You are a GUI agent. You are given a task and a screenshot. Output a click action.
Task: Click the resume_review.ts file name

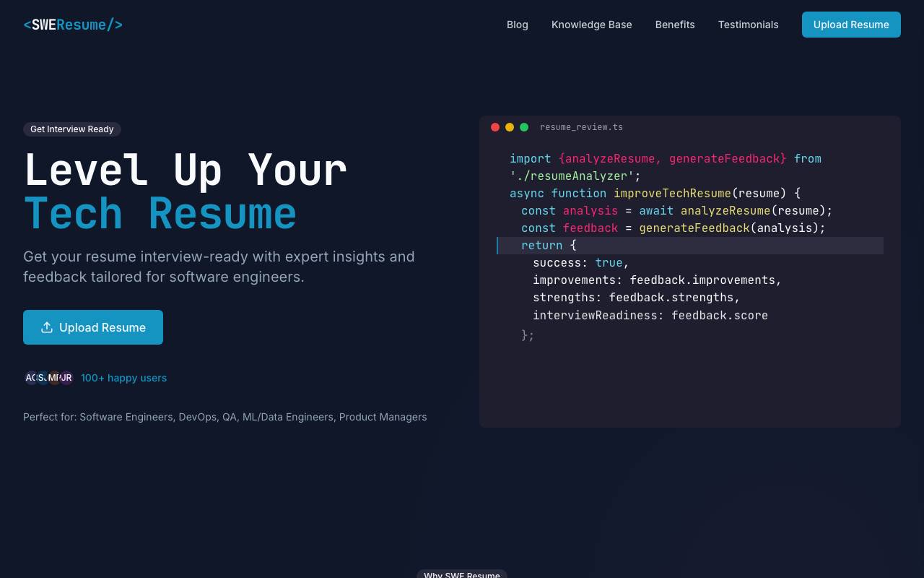point(581,127)
